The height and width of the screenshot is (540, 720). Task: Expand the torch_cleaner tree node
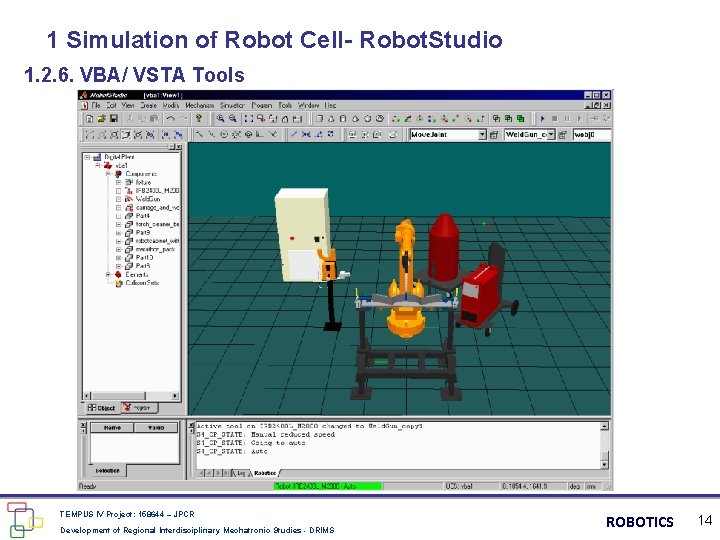coord(118,225)
